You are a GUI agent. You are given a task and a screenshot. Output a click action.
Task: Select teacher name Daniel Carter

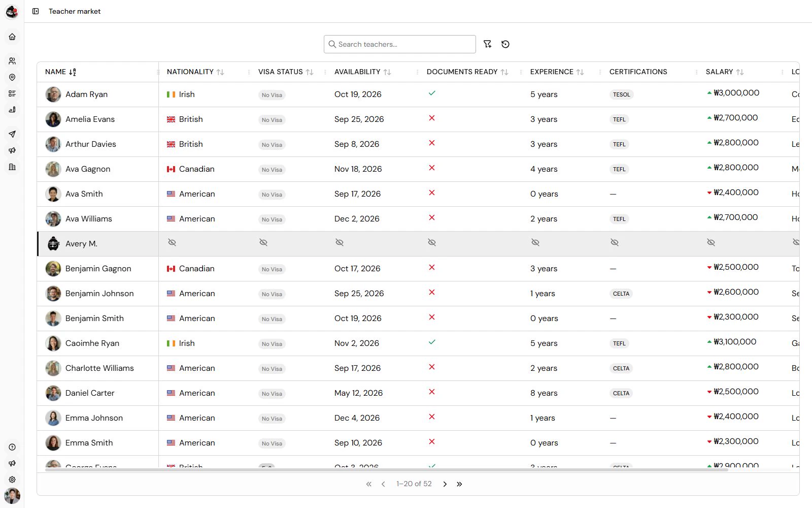90,393
